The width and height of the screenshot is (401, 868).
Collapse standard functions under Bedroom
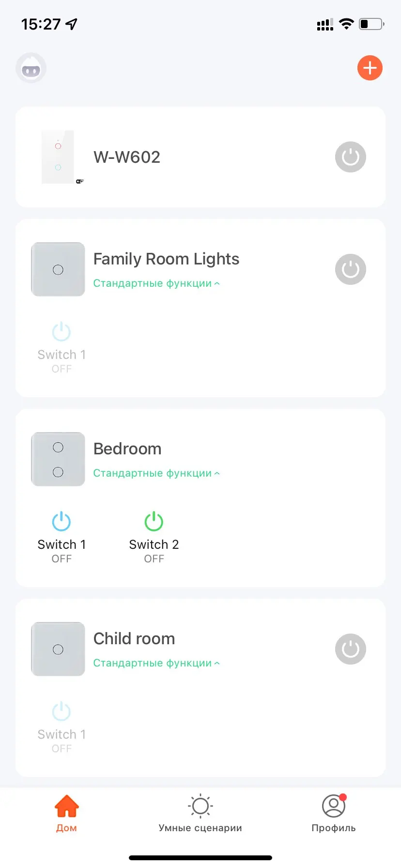point(156,473)
